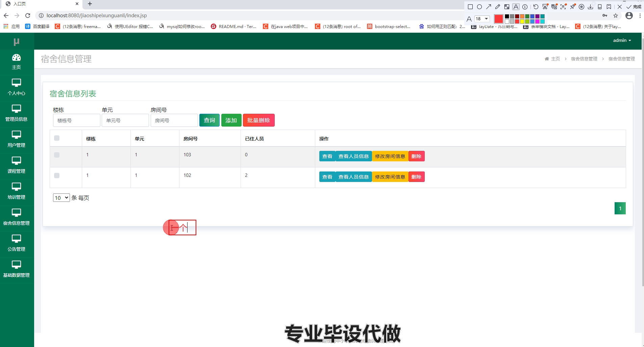Click the green 添加 button

231,120
